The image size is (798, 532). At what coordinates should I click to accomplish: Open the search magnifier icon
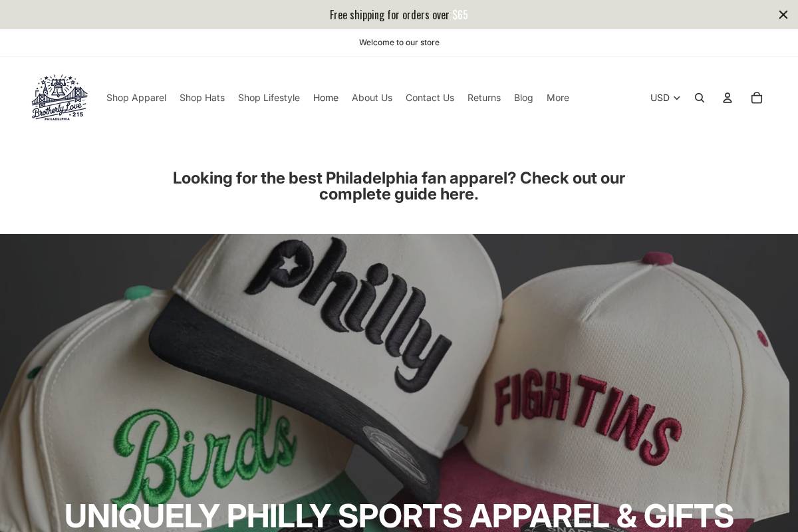tap(700, 98)
